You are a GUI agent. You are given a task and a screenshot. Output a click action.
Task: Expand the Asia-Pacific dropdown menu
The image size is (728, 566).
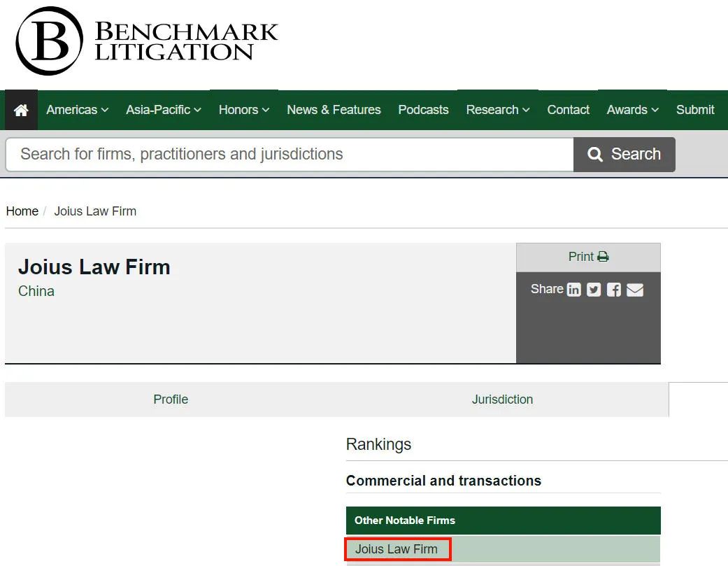point(164,110)
